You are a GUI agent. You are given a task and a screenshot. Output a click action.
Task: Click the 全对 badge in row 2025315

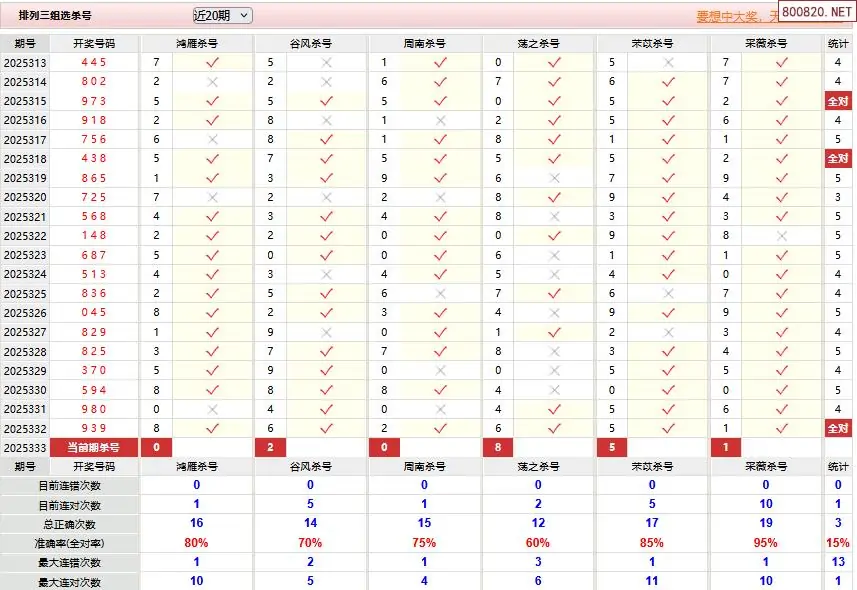coord(837,101)
